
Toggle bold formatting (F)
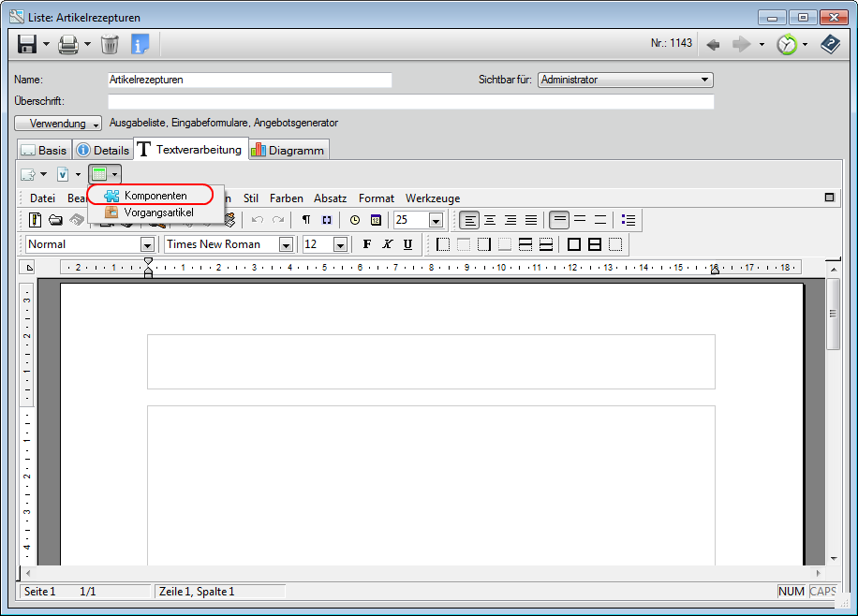point(366,244)
